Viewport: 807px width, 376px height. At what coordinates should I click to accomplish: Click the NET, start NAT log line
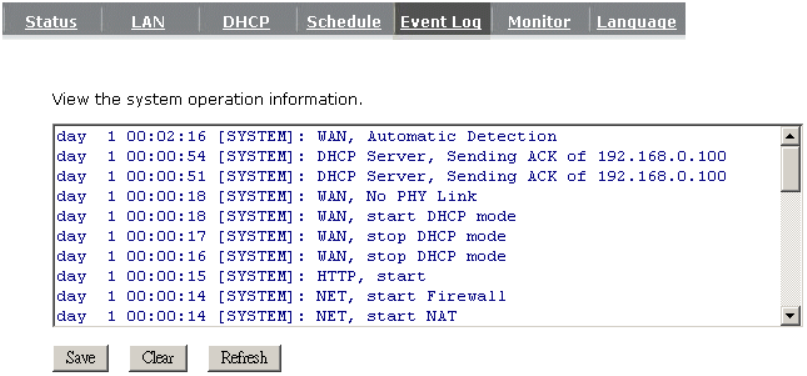tap(256, 316)
